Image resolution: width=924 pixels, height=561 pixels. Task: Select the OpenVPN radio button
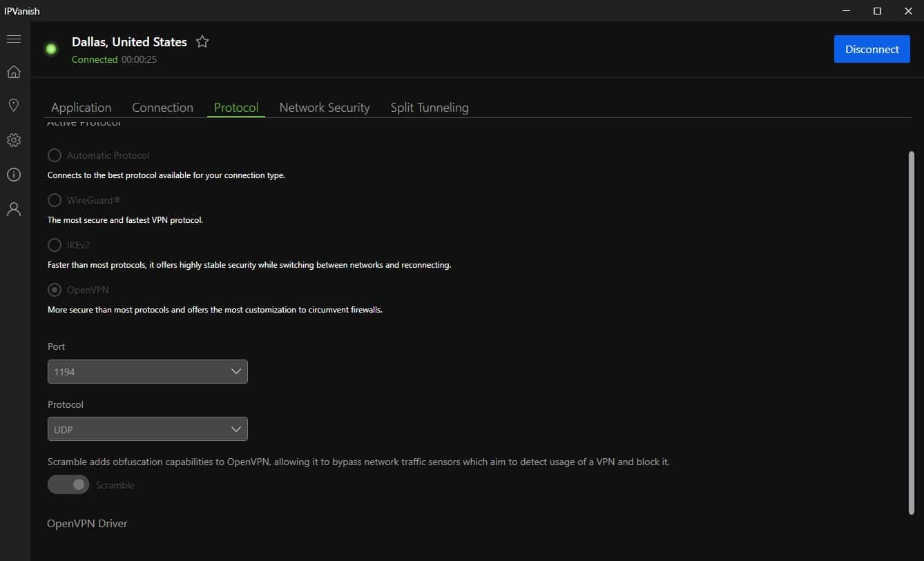(x=55, y=290)
